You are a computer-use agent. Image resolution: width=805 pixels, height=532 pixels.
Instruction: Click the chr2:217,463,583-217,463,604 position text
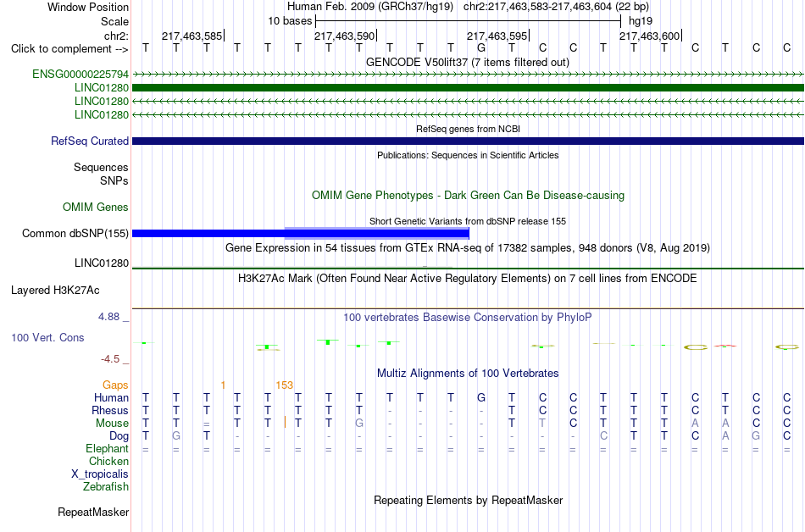tap(556, 7)
